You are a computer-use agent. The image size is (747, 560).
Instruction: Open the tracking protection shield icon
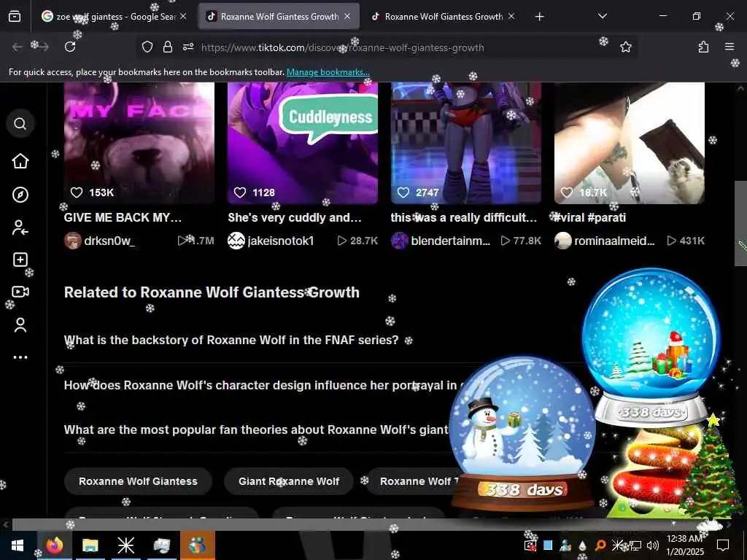tap(147, 47)
